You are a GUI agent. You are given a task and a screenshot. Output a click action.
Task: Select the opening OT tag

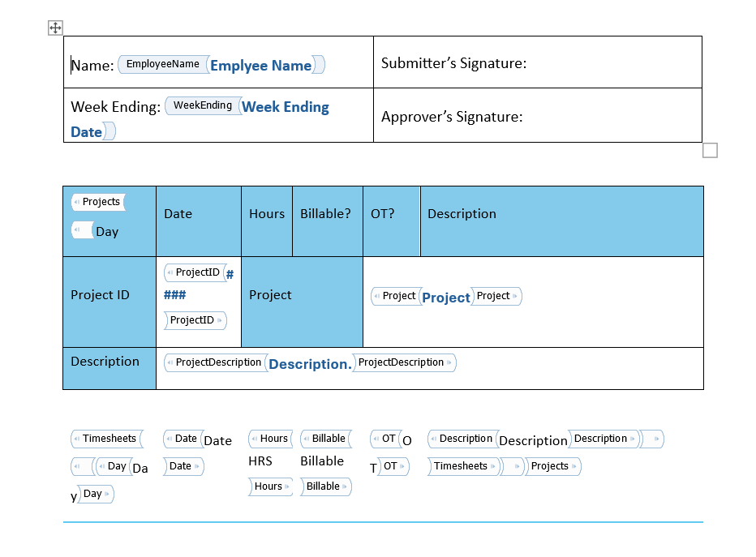386,439
